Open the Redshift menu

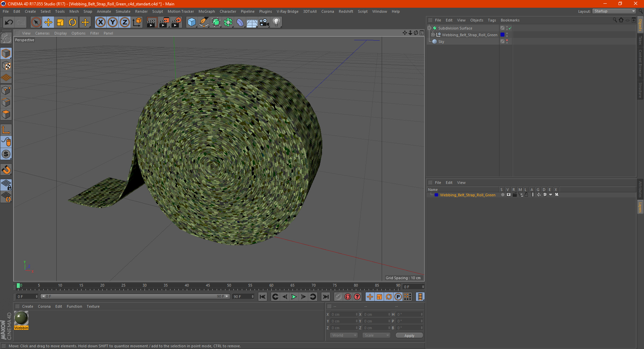(x=346, y=11)
